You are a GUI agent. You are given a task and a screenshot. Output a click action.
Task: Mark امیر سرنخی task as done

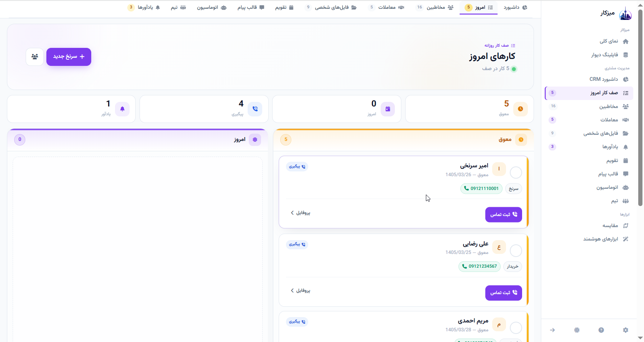tap(516, 173)
